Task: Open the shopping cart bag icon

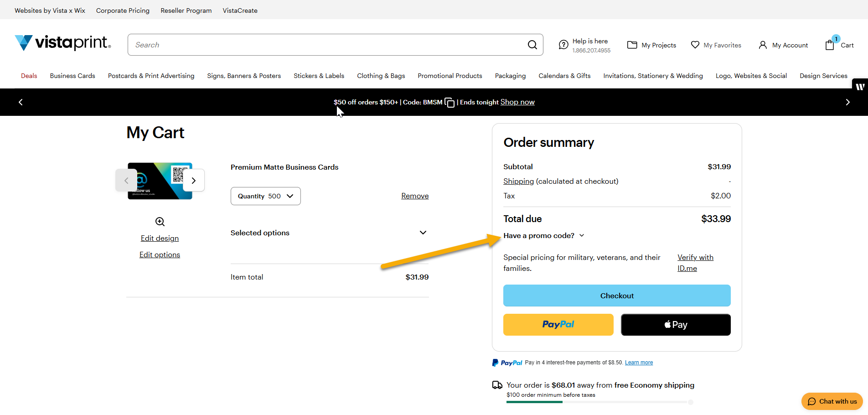Action: [x=830, y=45]
